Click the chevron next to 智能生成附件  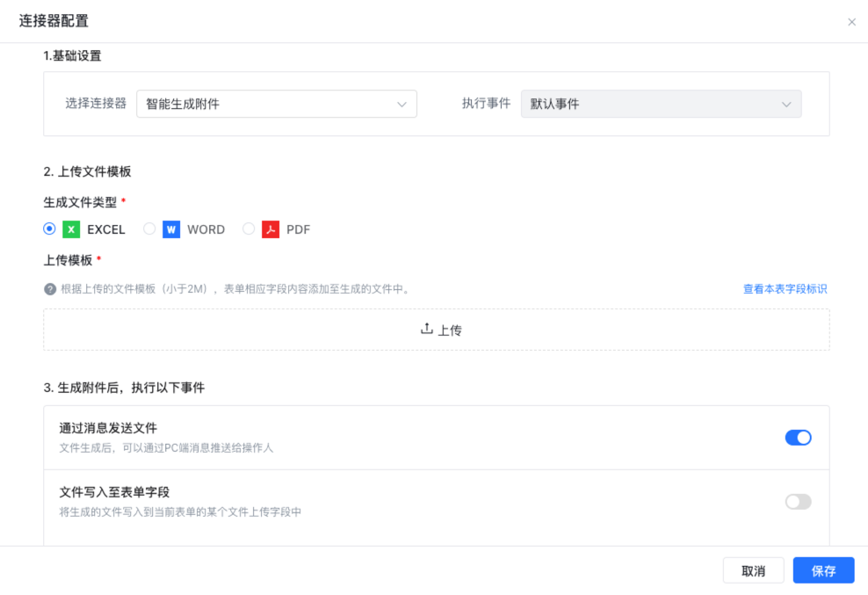[401, 105]
